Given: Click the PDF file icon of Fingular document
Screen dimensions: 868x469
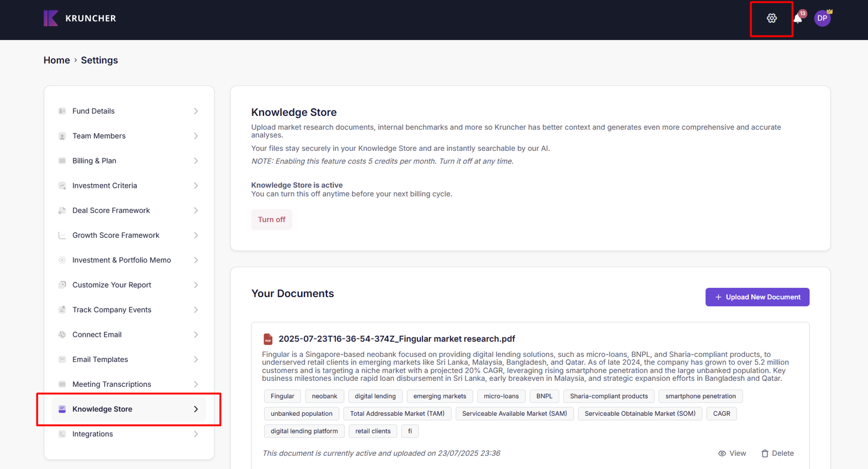Looking at the screenshot, I should click(x=268, y=339).
